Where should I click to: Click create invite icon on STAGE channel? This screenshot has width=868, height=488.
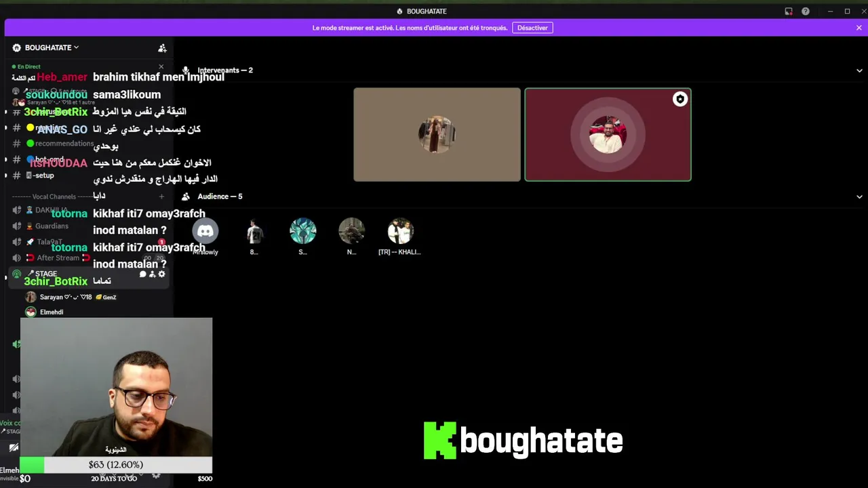(152, 274)
